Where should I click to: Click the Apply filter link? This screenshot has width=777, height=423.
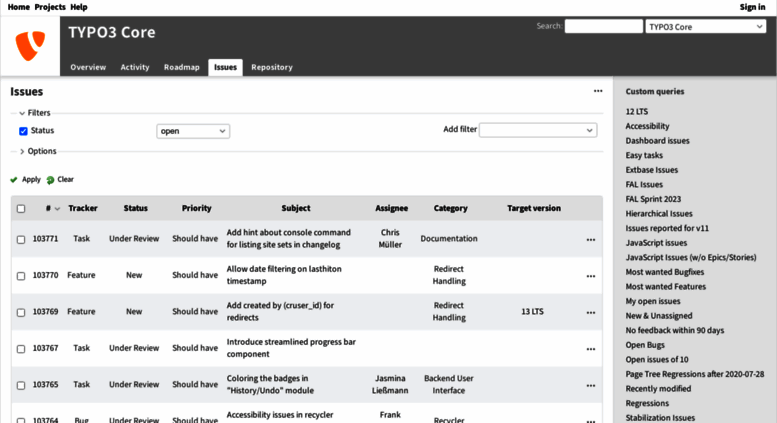[31, 179]
